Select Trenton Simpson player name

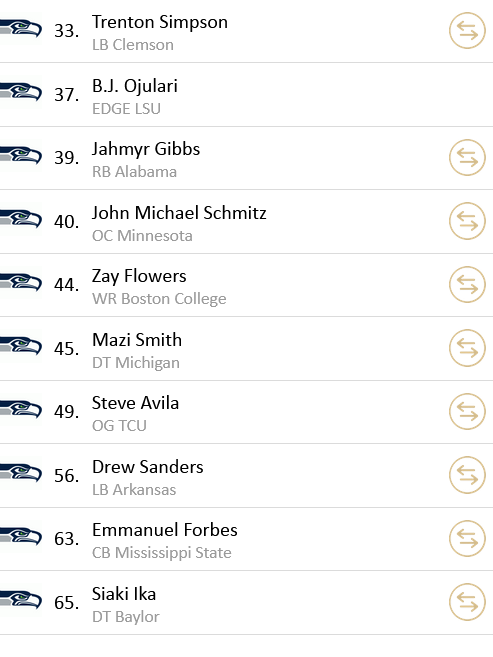pyautogui.click(x=160, y=23)
